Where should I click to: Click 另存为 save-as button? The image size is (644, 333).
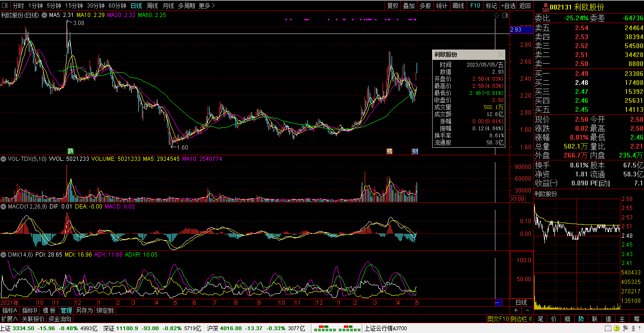[84, 310]
